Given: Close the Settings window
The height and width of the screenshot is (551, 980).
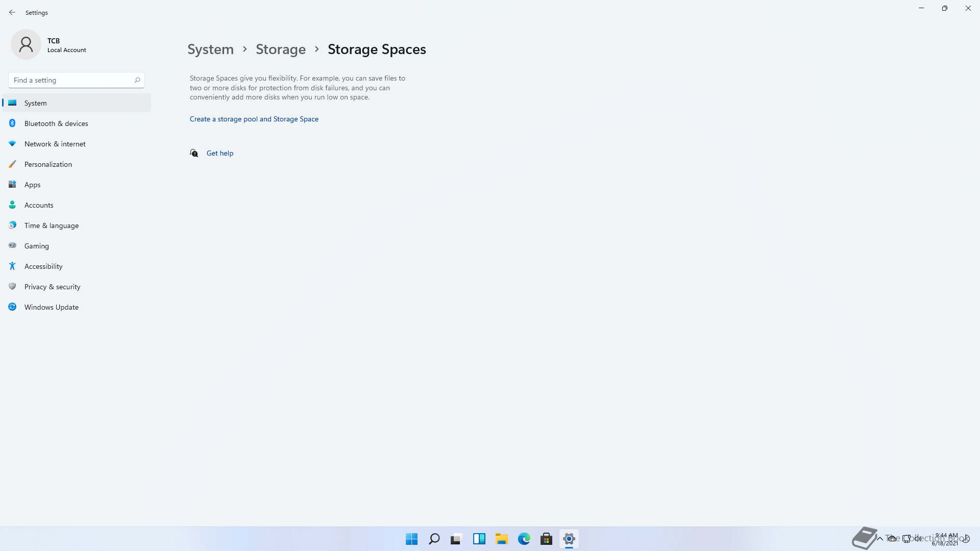Looking at the screenshot, I should [968, 8].
